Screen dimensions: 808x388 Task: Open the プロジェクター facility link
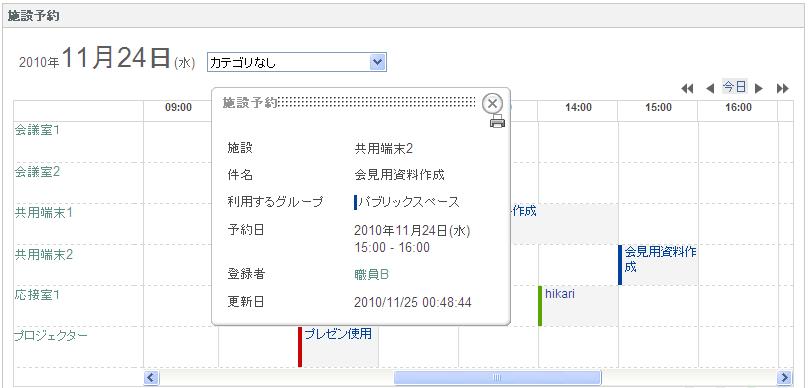point(50,336)
